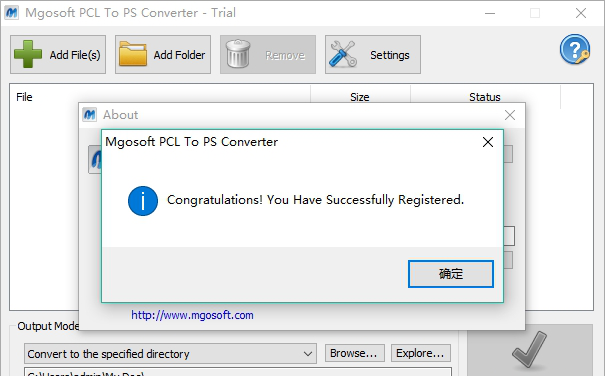The width and height of the screenshot is (605, 391).
Task: Close the registration success message box
Action: (488, 142)
